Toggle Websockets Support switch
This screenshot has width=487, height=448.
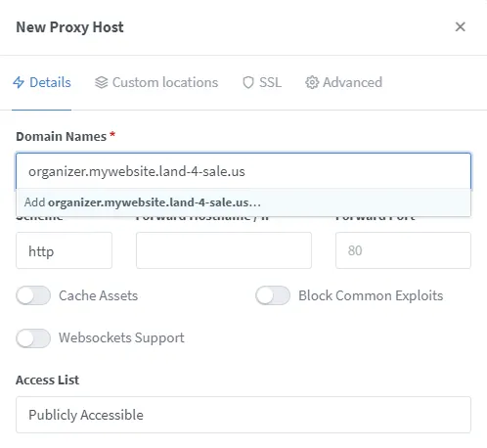coord(33,338)
